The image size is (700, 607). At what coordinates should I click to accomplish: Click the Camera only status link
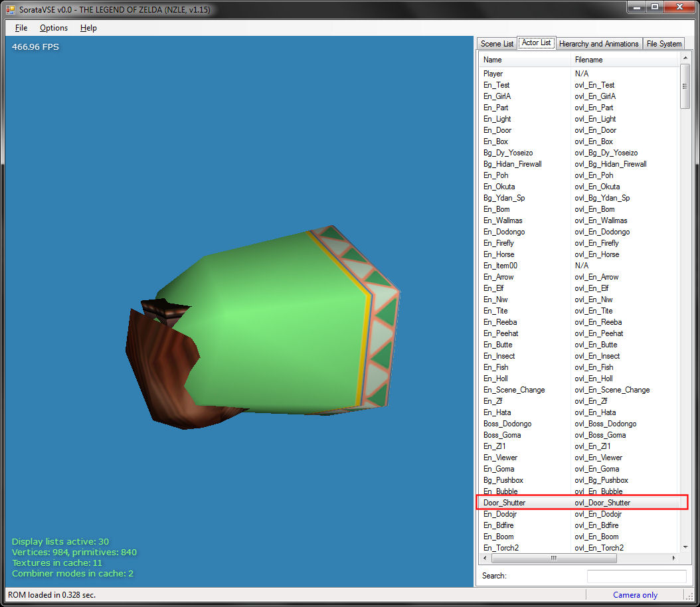tap(635, 595)
